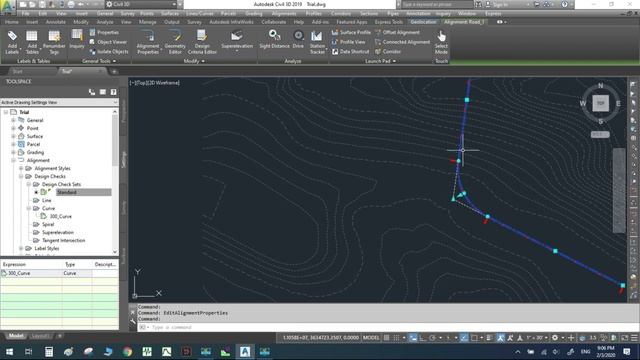Click the command line input field
The width and height of the screenshot is (640, 360).
(388, 327)
